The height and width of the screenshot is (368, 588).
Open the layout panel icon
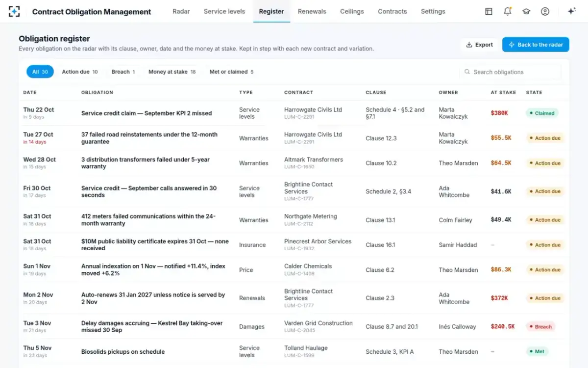pos(489,11)
